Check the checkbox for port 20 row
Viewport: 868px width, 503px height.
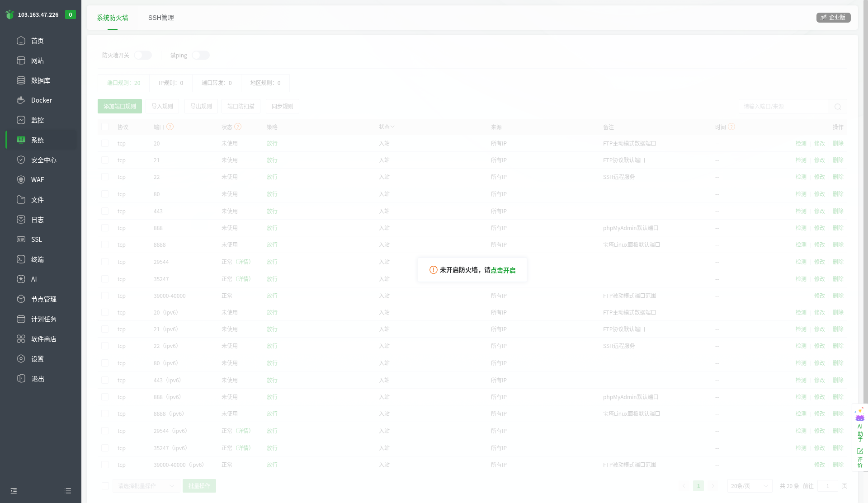tap(105, 143)
